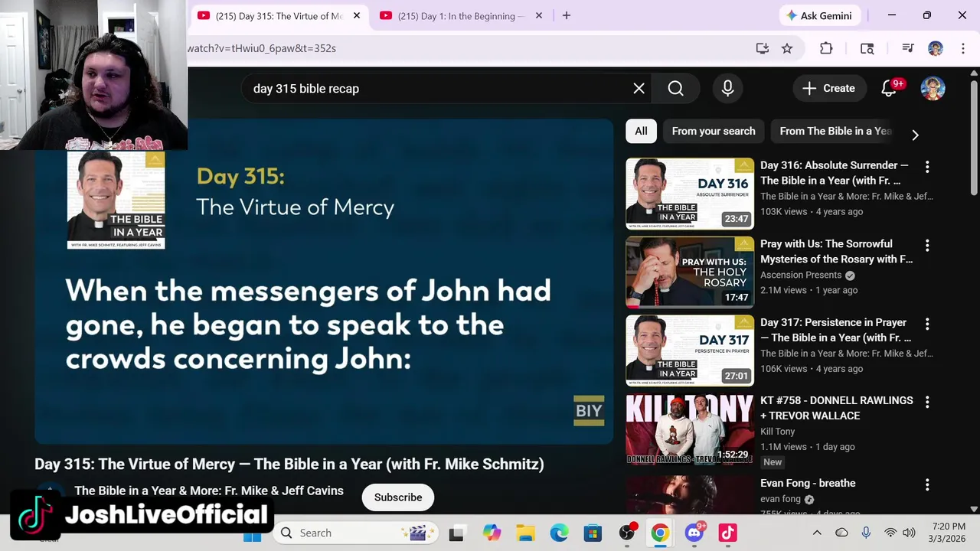Open the tab search icon in Chrome toolbar
Image resolution: width=980 pixels, height=551 pixels.
coord(867,48)
